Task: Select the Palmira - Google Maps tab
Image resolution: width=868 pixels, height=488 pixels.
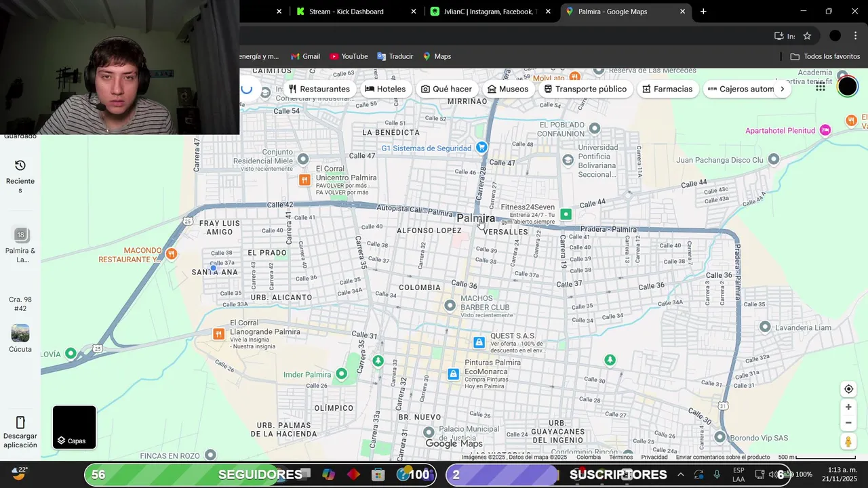Action: [x=612, y=12]
